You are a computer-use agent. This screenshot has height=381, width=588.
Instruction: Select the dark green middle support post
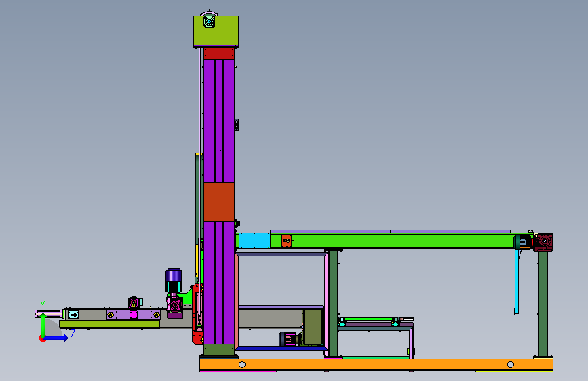pos(334,303)
